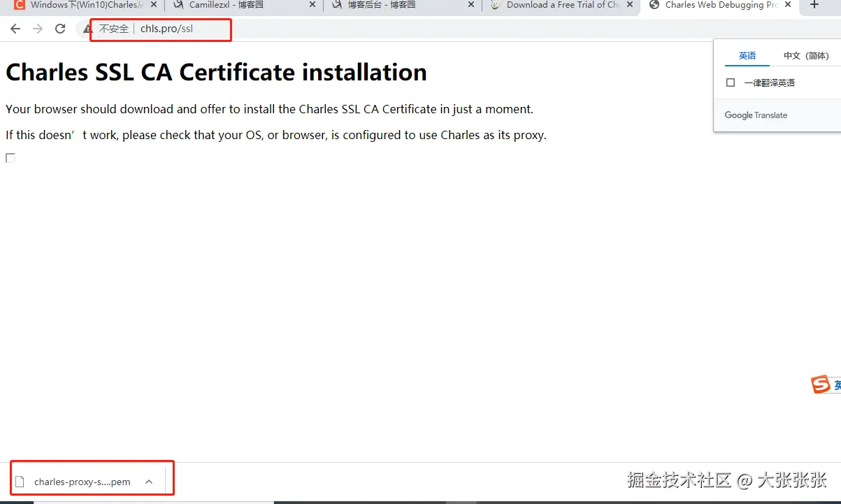Switch to the Windows下(Win10)Charles tab
This screenshot has height=504, width=841.
(x=86, y=5)
